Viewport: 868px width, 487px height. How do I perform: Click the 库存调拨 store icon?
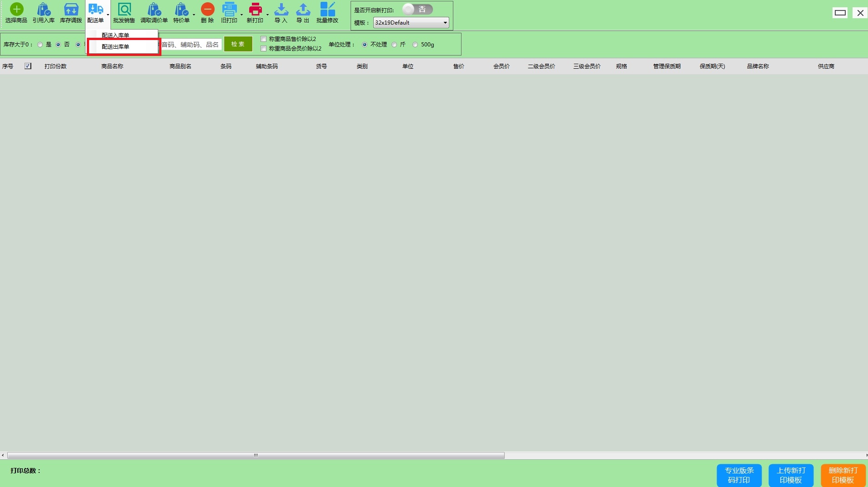pos(71,10)
